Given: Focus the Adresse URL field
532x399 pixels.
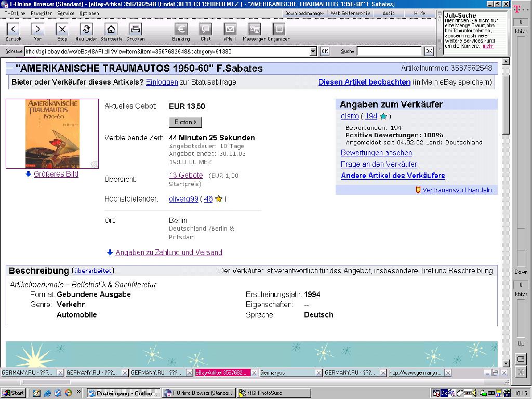Looking at the screenshot, I should pos(167,51).
